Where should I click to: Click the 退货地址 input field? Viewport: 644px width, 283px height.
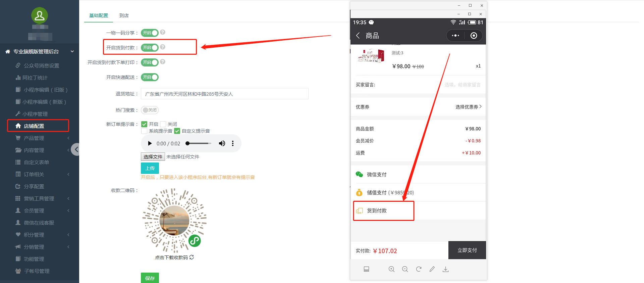pyautogui.click(x=224, y=94)
